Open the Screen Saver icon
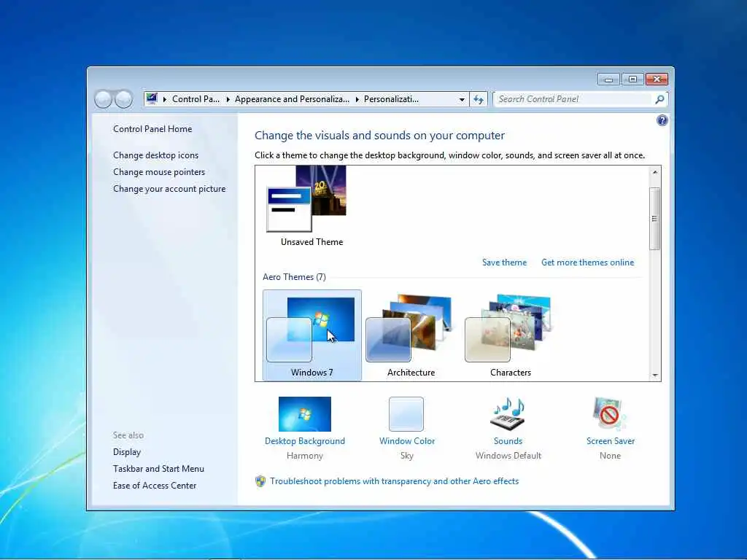This screenshot has height=560, width=747. tap(609, 414)
